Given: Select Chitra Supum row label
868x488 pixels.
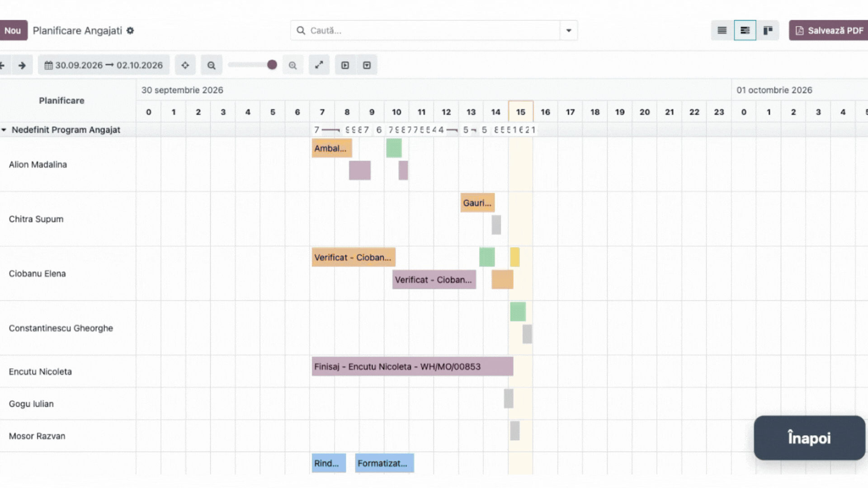Looking at the screenshot, I should [x=36, y=219].
